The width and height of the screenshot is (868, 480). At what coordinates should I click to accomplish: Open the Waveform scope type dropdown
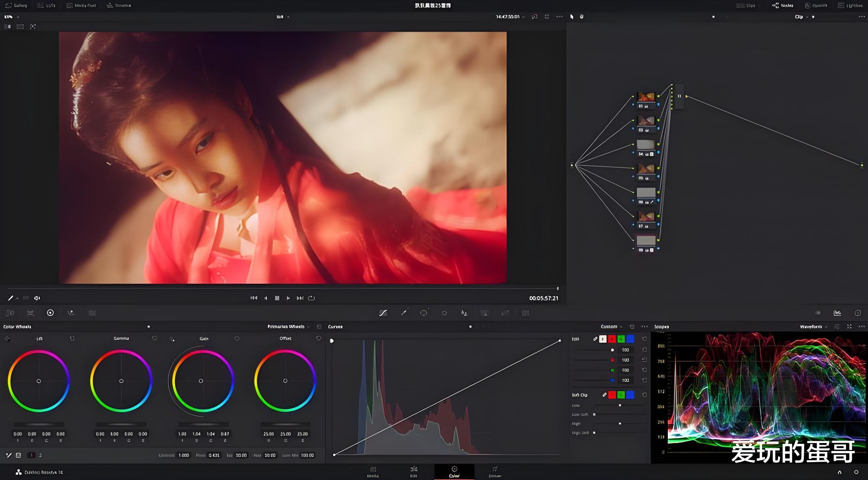tap(813, 326)
